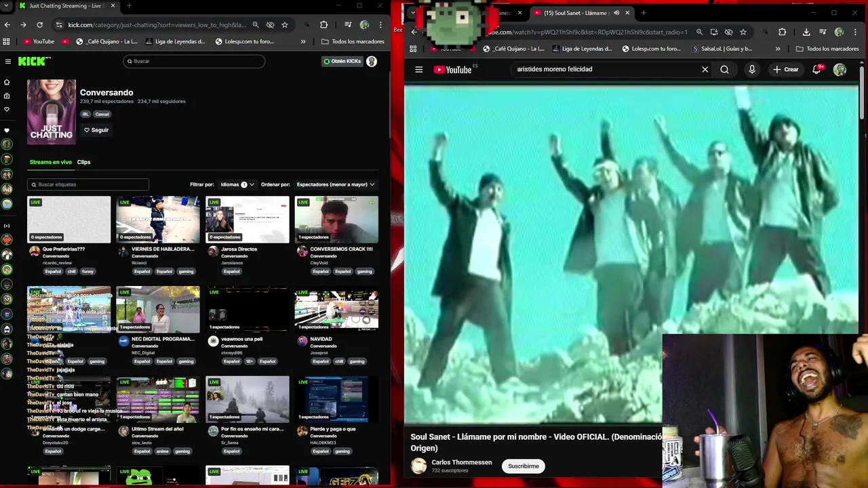
Task: Follow the Conversando category with Seguir
Action: pos(96,130)
